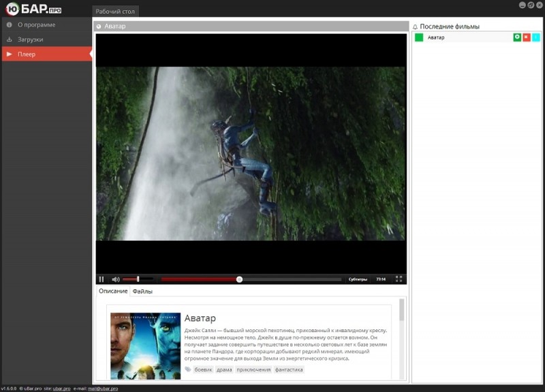This screenshot has height=392, width=545.
Task: Click the video seek bar knob
Action: [x=239, y=279]
